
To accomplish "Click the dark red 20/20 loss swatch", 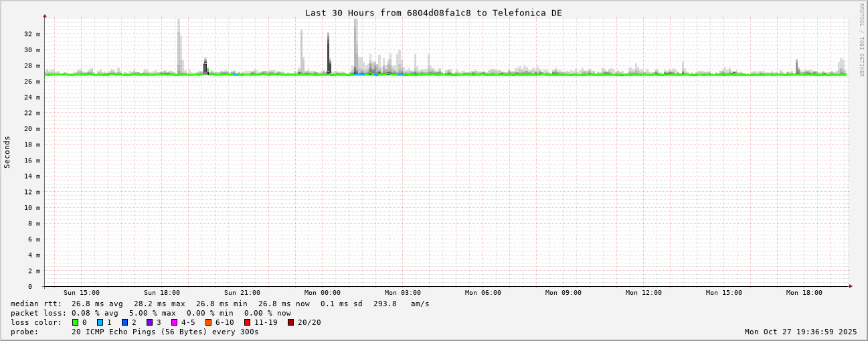I will click(x=290, y=322).
